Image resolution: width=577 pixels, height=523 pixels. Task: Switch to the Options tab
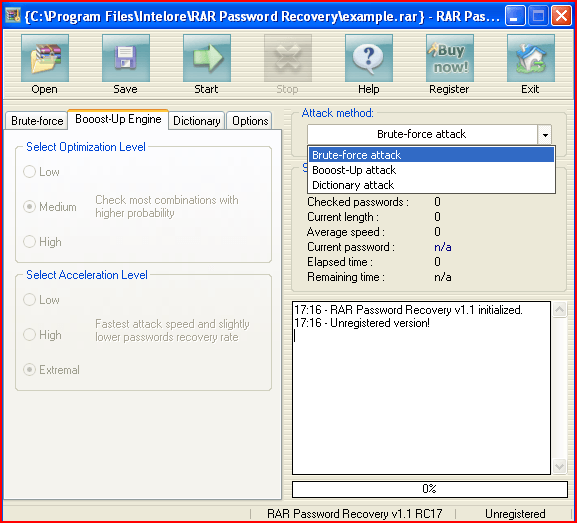coord(250,121)
